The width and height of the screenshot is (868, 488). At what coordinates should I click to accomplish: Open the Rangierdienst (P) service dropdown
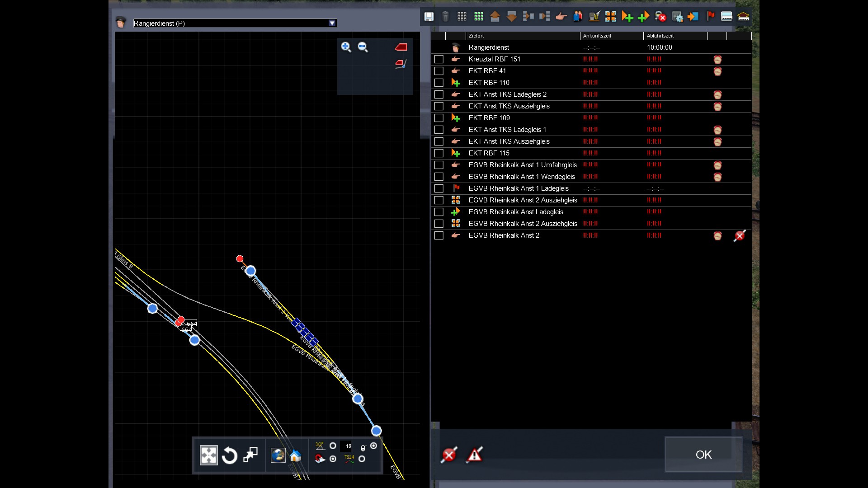(332, 23)
